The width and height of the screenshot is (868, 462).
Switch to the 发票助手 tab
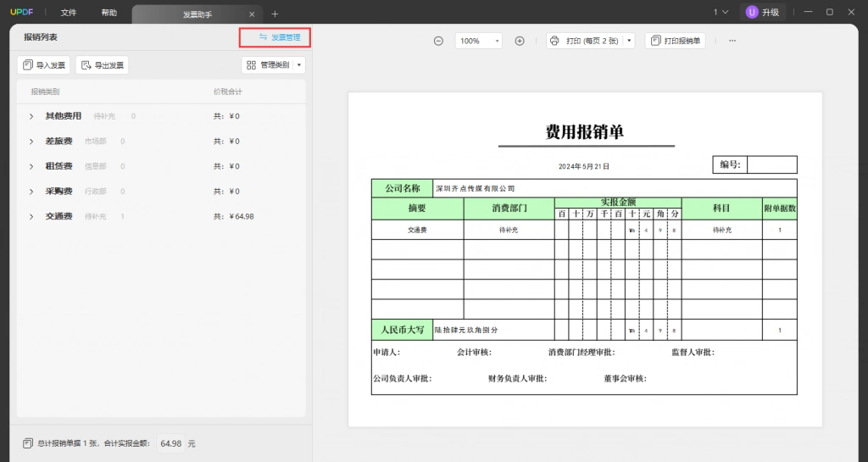(197, 14)
